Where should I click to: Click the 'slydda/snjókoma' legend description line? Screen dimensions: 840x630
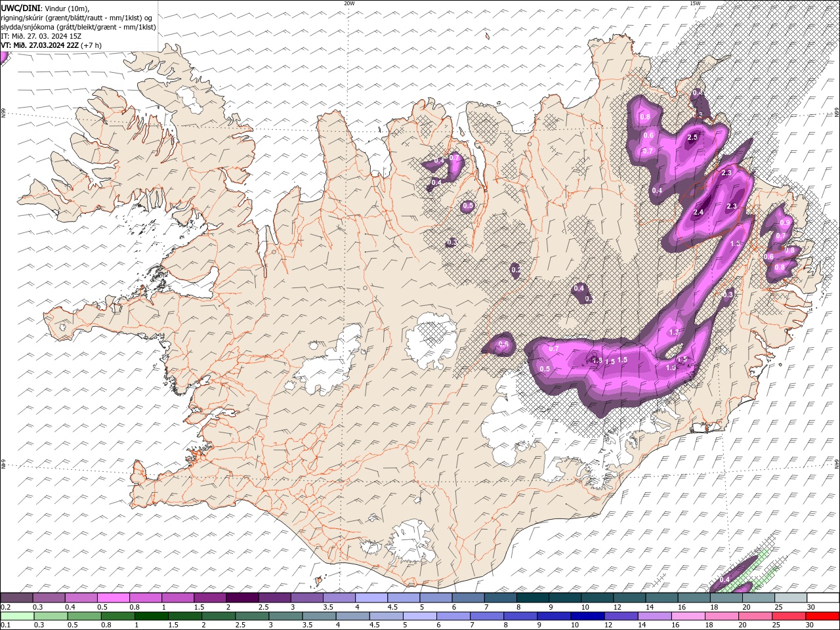79,27
